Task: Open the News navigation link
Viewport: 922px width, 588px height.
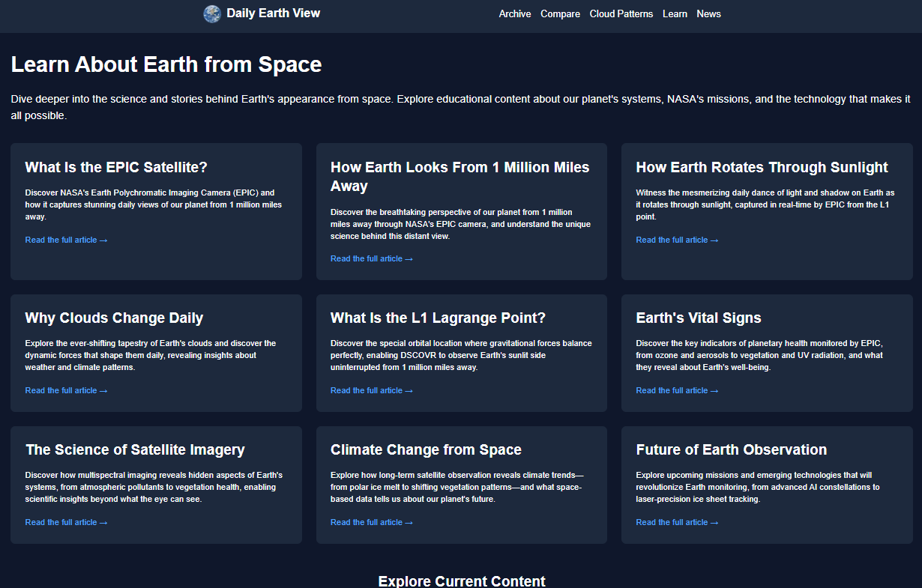Action: (x=708, y=14)
